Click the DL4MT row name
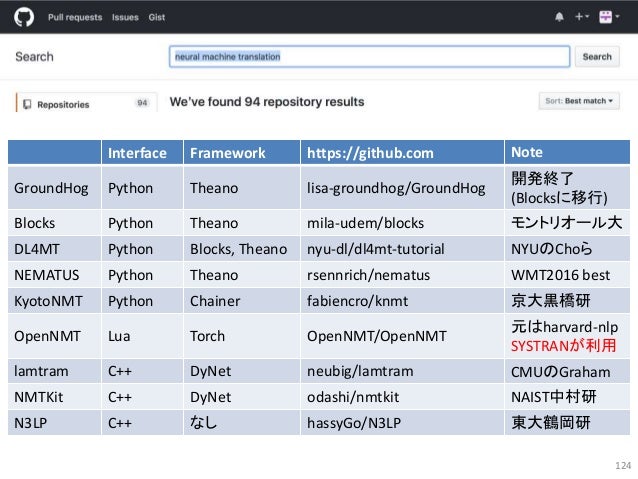The image size is (638, 479). 37,249
